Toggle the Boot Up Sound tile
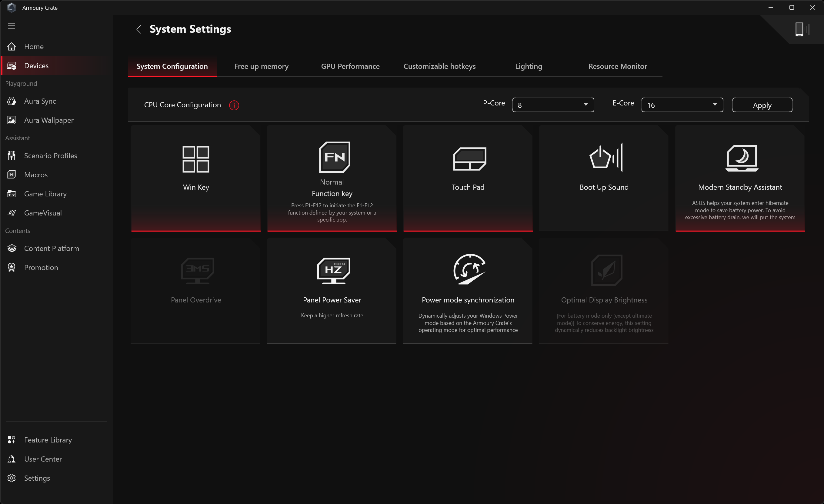This screenshot has width=824, height=504. pyautogui.click(x=604, y=177)
